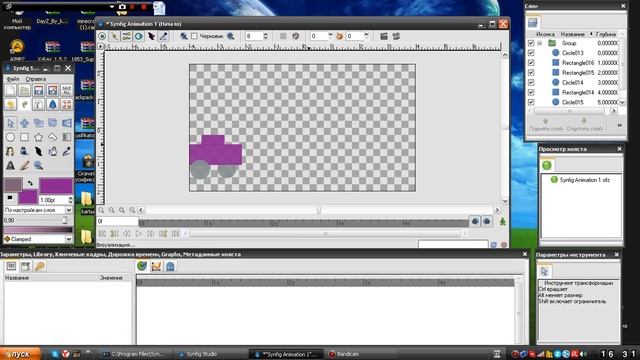Select the Fill bucket tool
The height and width of the screenshot is (360, 640).
coord(53,151)
